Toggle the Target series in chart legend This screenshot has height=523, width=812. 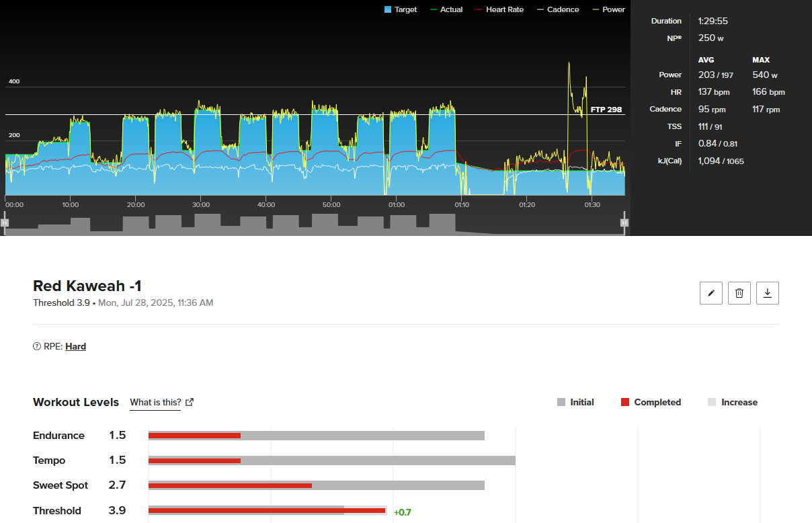[x=401, y=9]
